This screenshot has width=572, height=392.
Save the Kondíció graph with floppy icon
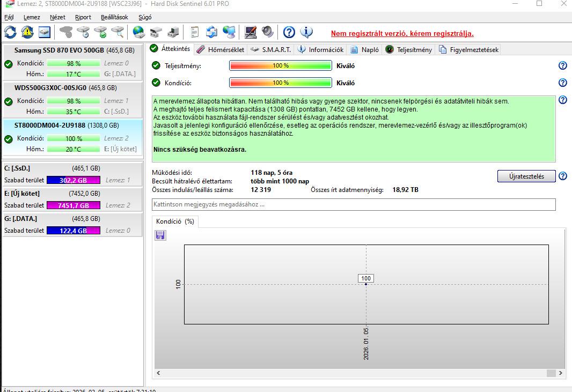[x=160, y=235]
